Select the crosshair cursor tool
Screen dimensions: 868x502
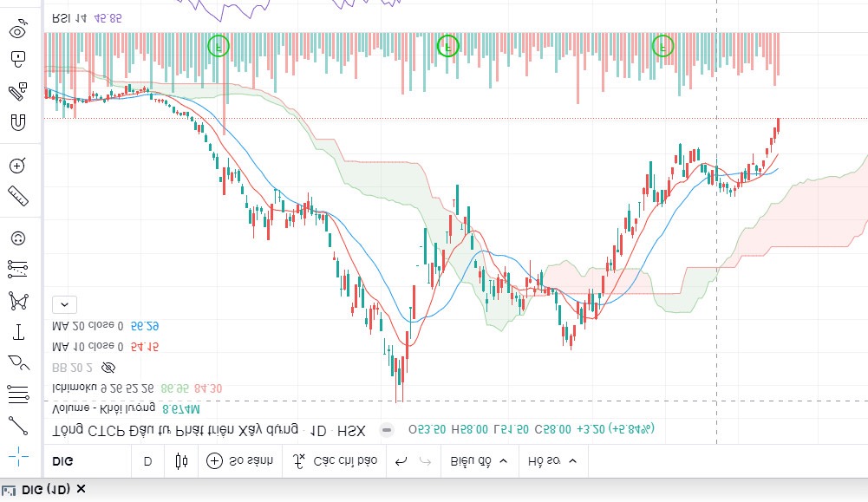point(18,456)
